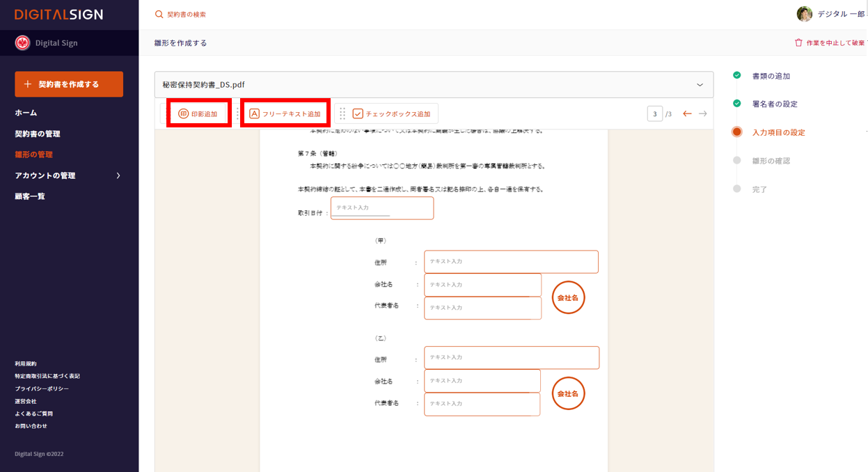Screen dimensions: 868x472
Task: Click the Digital Sign eagle logo
Action: click(x=23, y=43)
